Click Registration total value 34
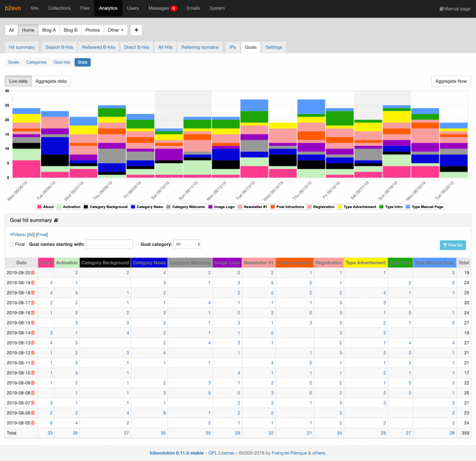476x461 pixels. point(339,433)
